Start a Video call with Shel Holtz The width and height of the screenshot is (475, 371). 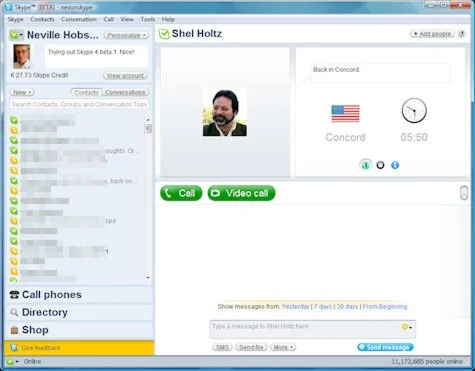241,193
